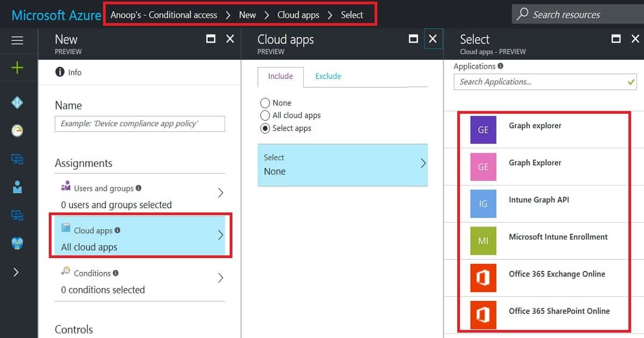
Task: Click the Microsoft Azure logo text
Action: point(56,14)
